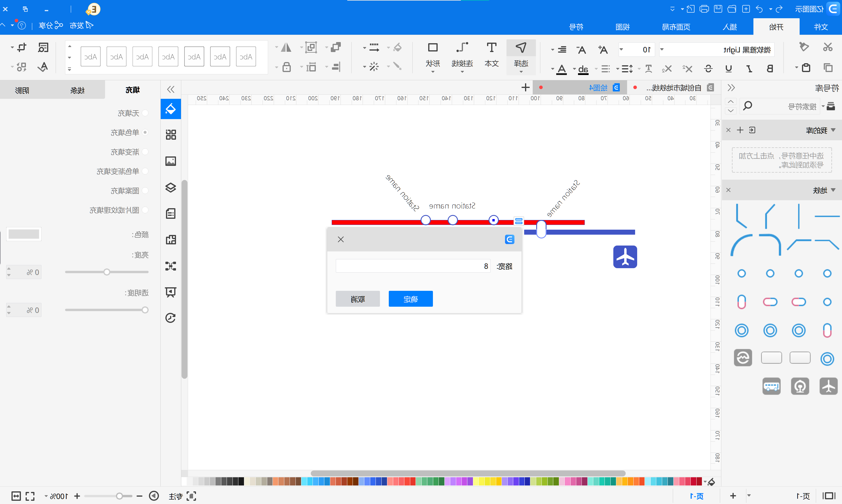Toggle Italic text formatting

pyautogui.click(x=749, y=69)
